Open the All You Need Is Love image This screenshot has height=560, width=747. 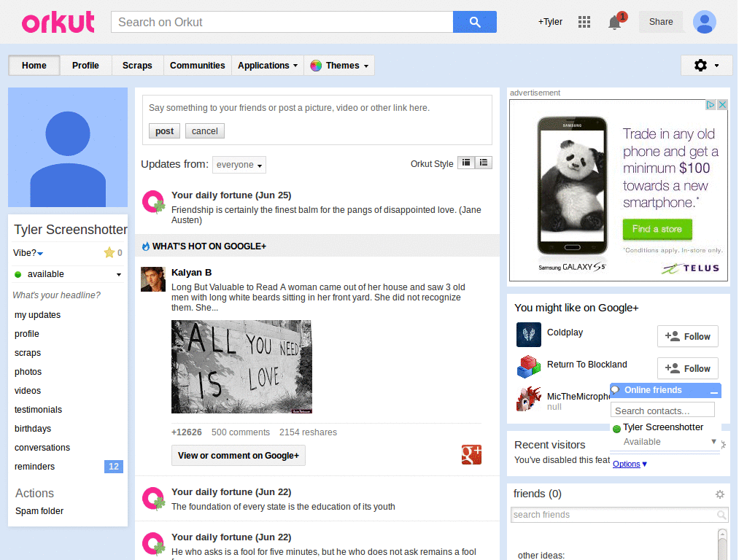tap(241, 367)
